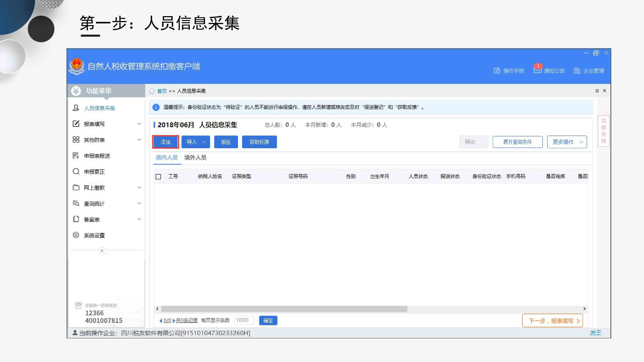Restore the inner panel via square icon

[x=597, y=91]
